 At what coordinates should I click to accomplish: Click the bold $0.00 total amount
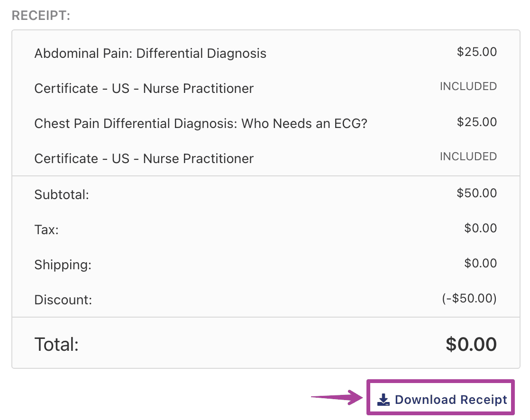pyautogui.click(x=471, y=344)
